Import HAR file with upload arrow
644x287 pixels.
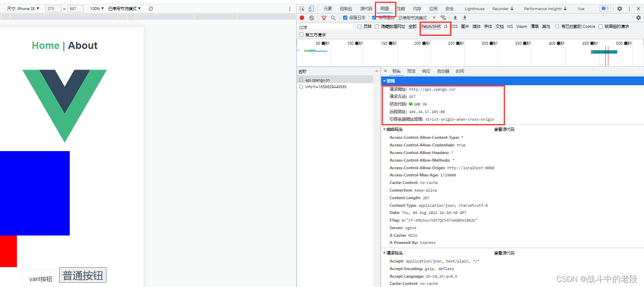(x=455, y=18)
